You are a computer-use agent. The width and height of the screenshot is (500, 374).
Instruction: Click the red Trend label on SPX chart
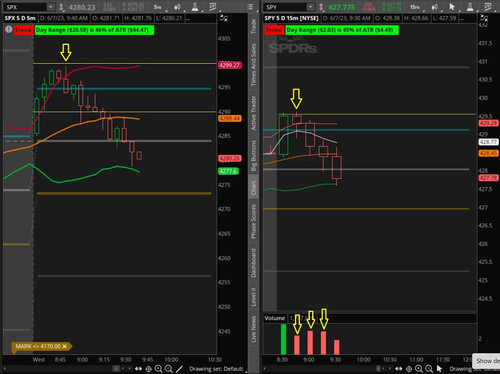23,30
